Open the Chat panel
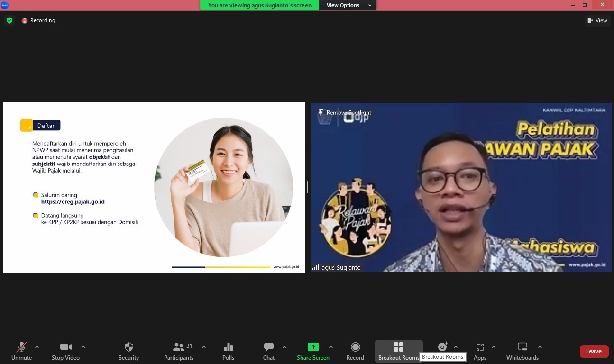614x364 pixels. tap(269, 351)
